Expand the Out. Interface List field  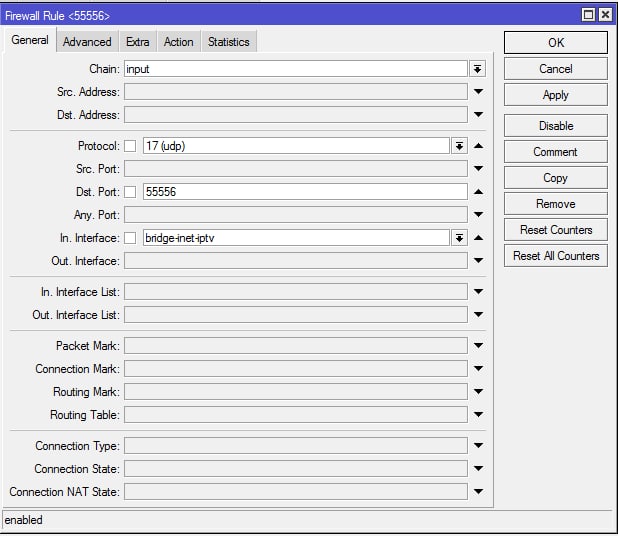(x=478, y=315)
